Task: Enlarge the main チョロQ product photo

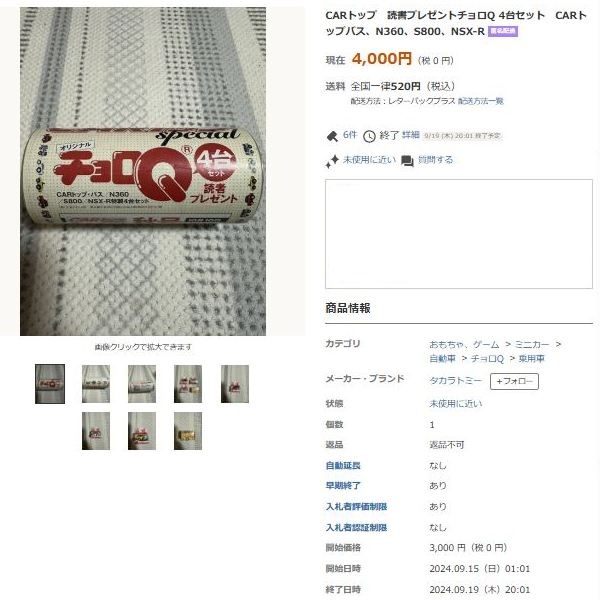Action: pos(143,171)
